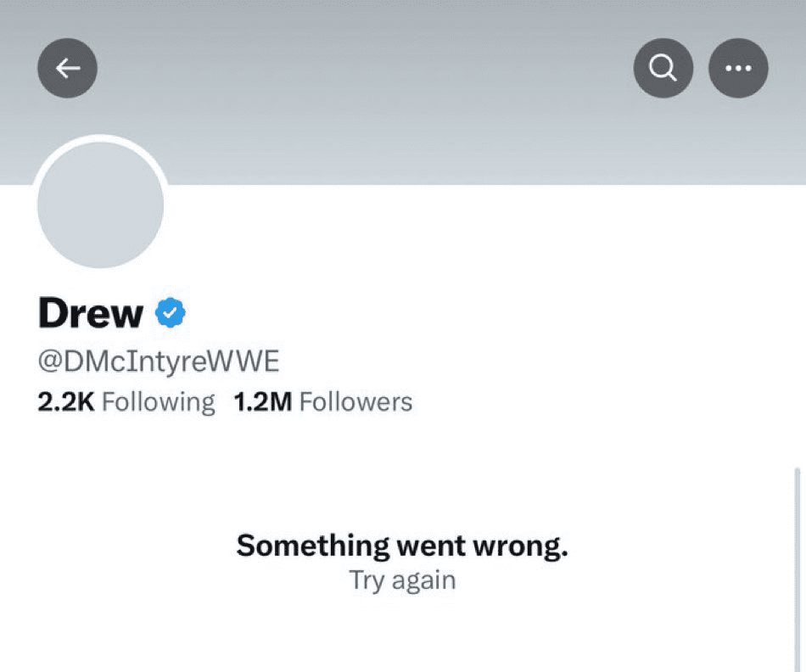Expand the overflow options with the ellipsis
Viewport: 806px width, 672px height.
(737, 68)
